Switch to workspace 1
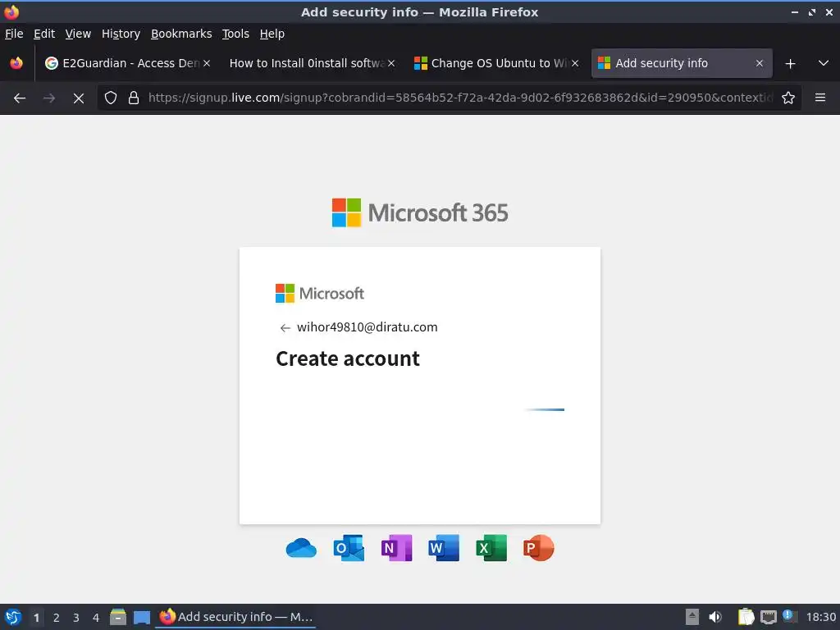 coord(36,618)
